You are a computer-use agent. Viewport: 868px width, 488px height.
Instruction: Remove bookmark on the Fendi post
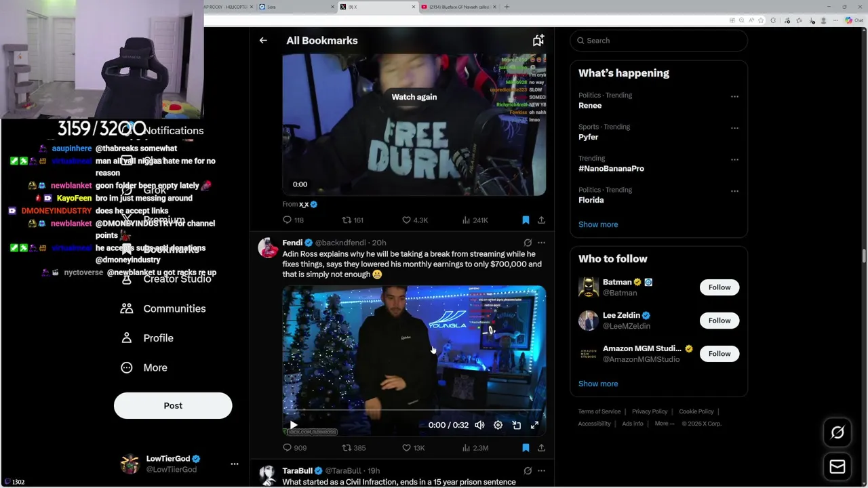[526, 448]
